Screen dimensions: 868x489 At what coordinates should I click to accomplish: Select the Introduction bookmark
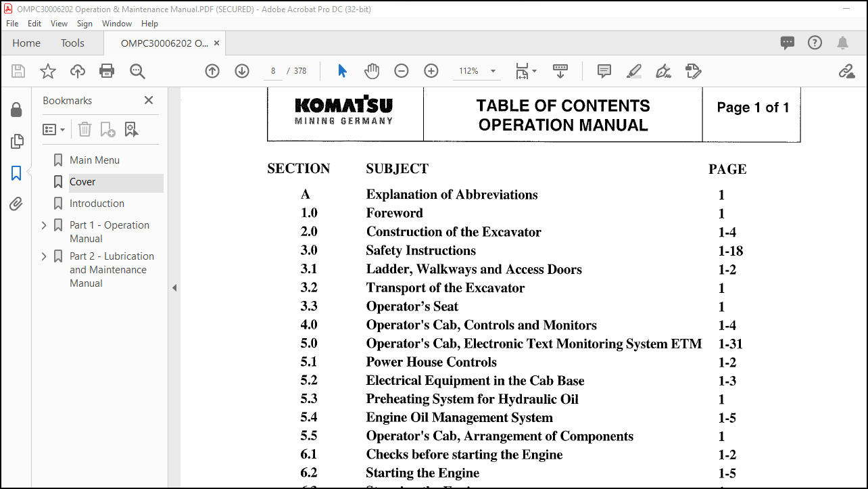pyautogui.click(x=97, y=204)
